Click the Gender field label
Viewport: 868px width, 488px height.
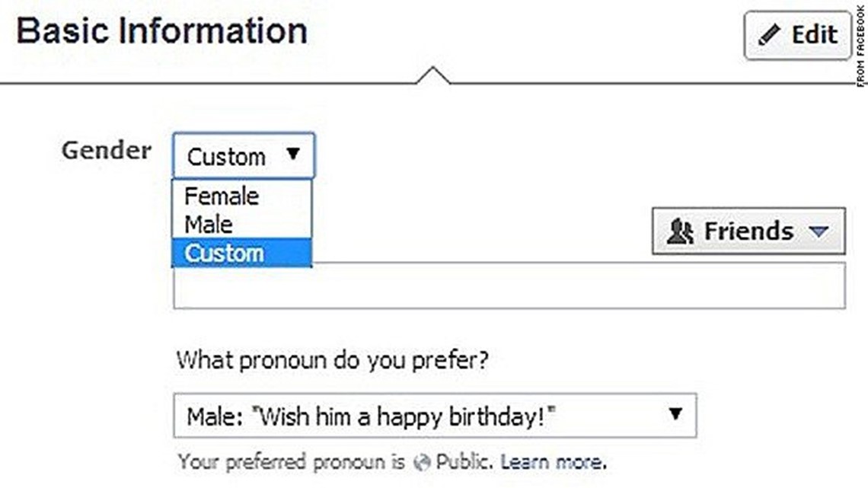tap(106, 150)
